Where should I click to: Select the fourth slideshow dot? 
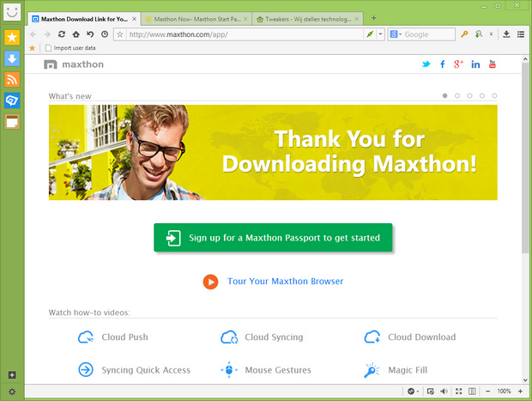(482, 96)
